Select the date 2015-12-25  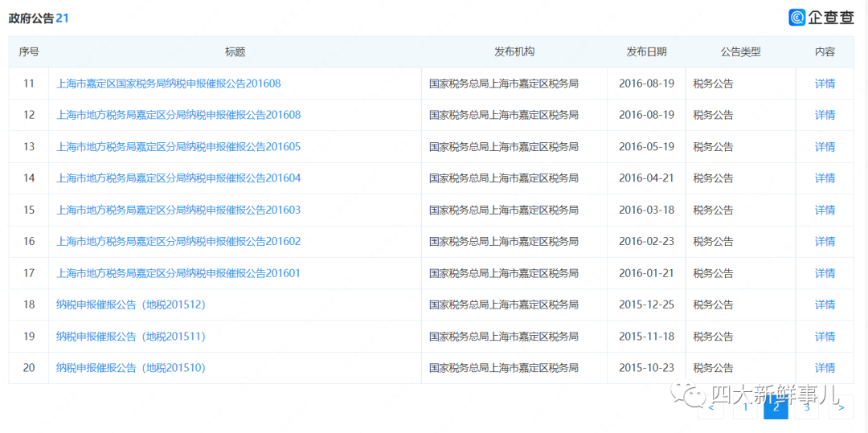(646, 304)
